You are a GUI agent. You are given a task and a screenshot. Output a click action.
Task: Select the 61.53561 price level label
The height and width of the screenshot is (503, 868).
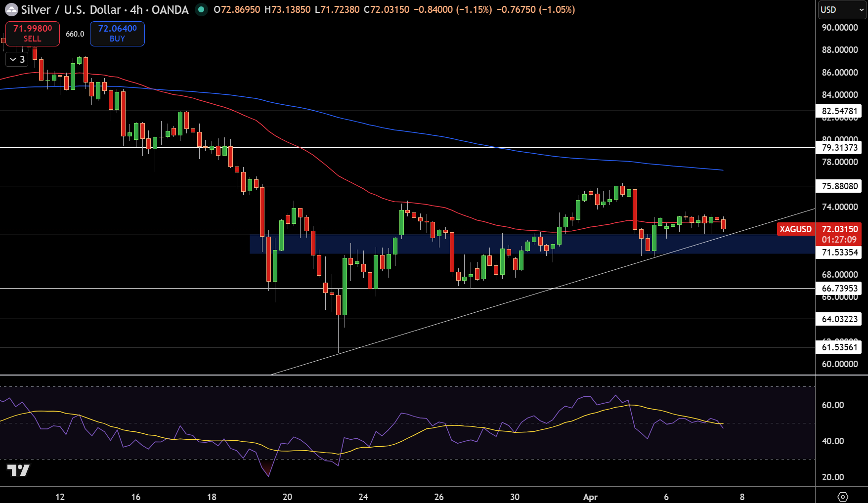click(839, 347)
